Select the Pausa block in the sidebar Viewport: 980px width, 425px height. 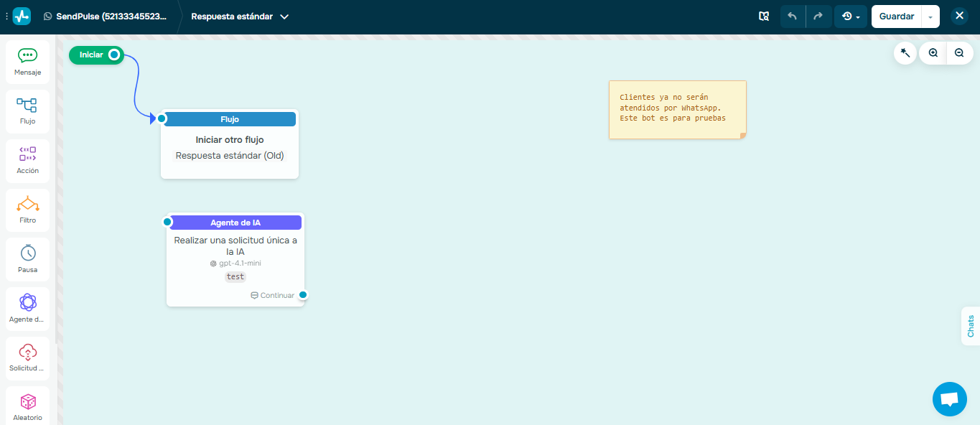(27, 259)
